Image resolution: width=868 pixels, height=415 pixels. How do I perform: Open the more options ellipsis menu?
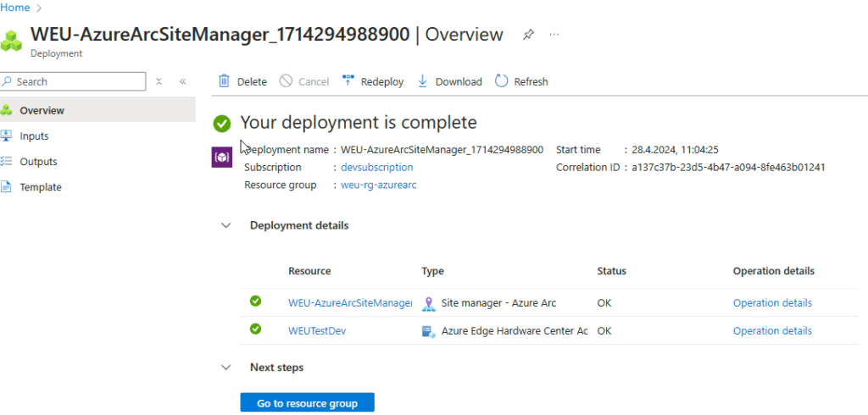pos(554,35)
